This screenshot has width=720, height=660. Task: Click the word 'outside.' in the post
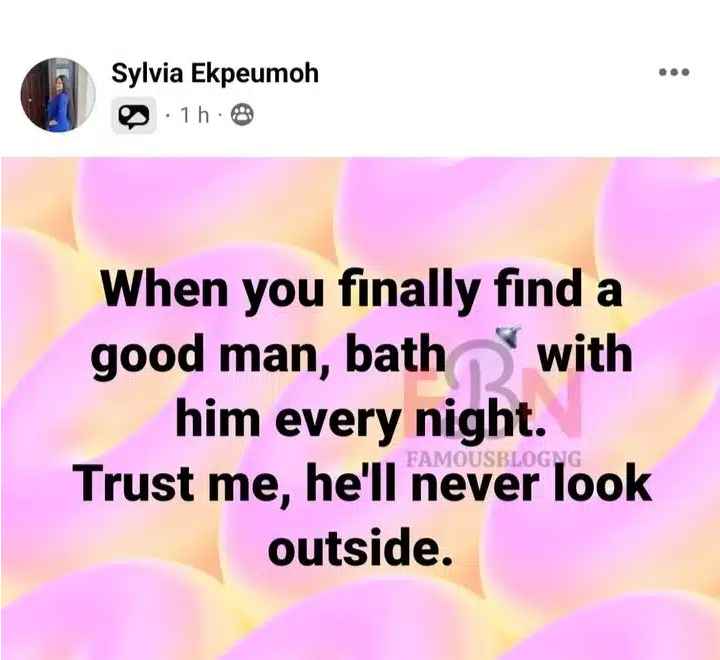pyautogui.click(x=361, y=548)
